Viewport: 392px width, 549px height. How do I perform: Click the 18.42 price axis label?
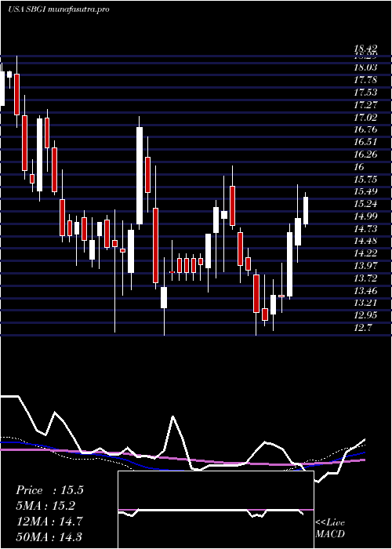[365, 49]
